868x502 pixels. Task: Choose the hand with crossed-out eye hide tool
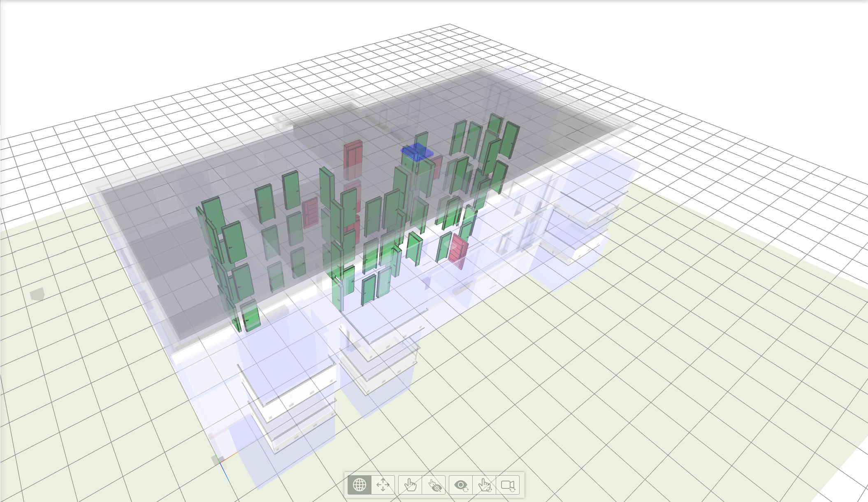coord(434,485)
